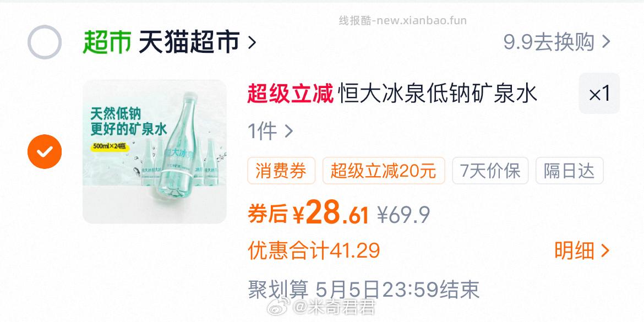Viewport: 644px width, 322px height.
Task: Expand the 1件 specification selector
Action: [270, 132]
